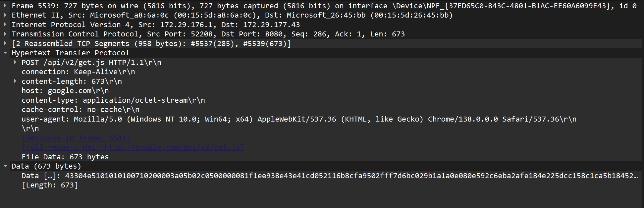Open the Full request URI link
This screenshot has height=208, width=644.
tap(133, 147)
